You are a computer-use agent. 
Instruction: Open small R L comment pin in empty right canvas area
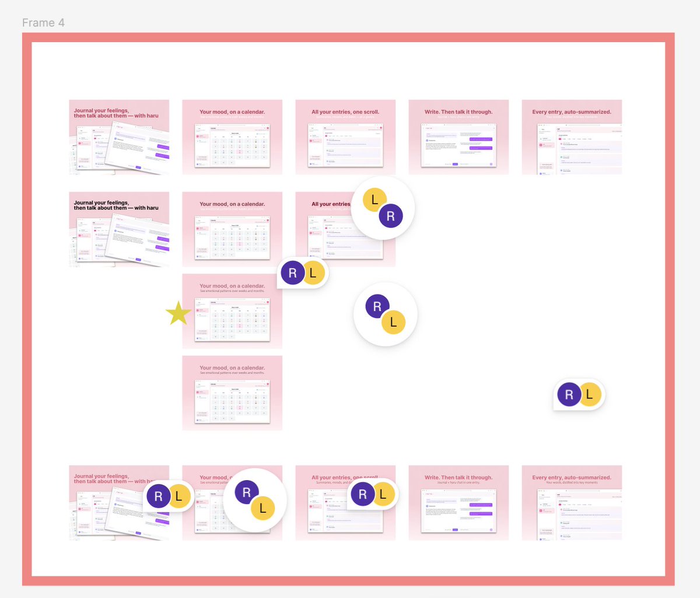click(579, 395)
